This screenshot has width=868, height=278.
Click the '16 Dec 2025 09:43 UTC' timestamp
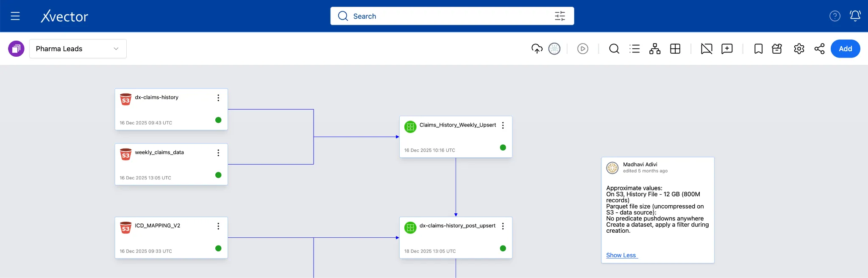(x=146, y=123)
